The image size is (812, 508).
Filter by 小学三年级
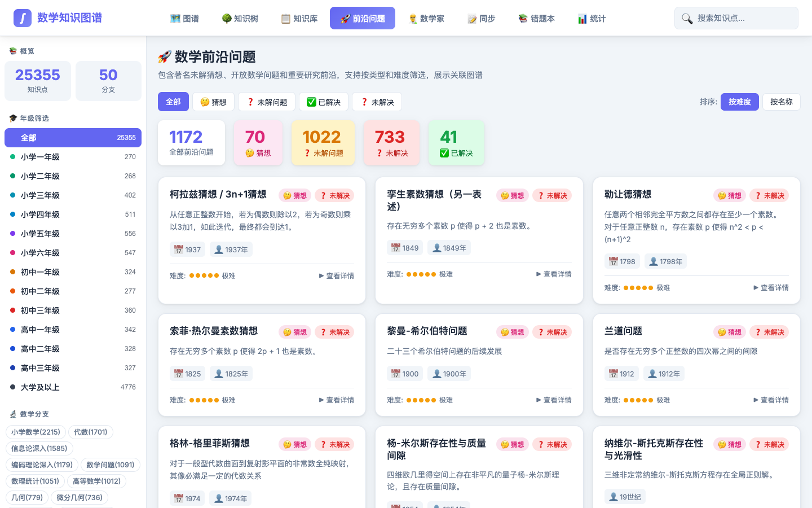(73, 195)
